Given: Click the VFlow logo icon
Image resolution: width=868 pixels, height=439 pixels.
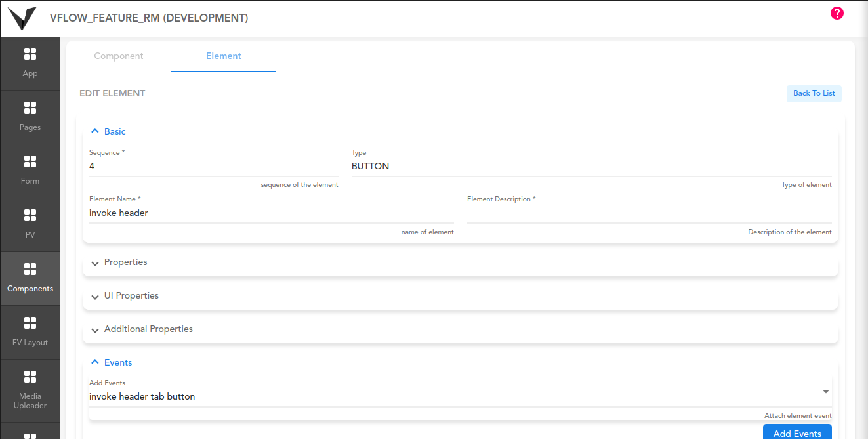Looking at the screenshot, I should coord(22,18).
